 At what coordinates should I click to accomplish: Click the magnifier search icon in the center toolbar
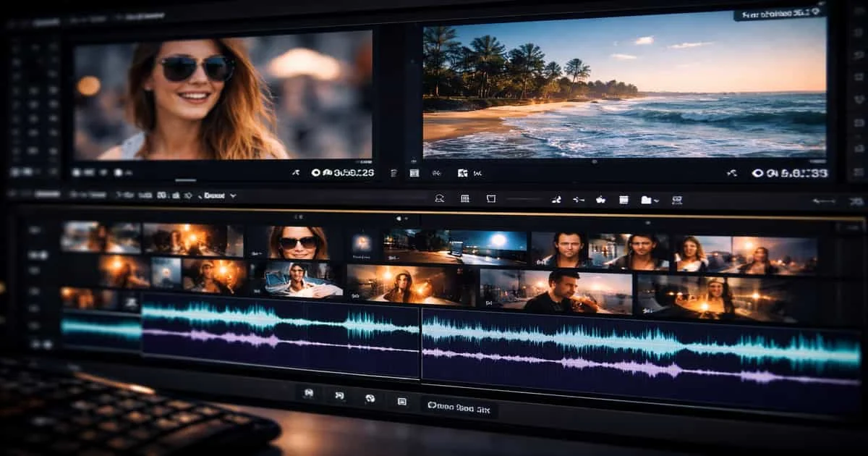click(438, 199)
